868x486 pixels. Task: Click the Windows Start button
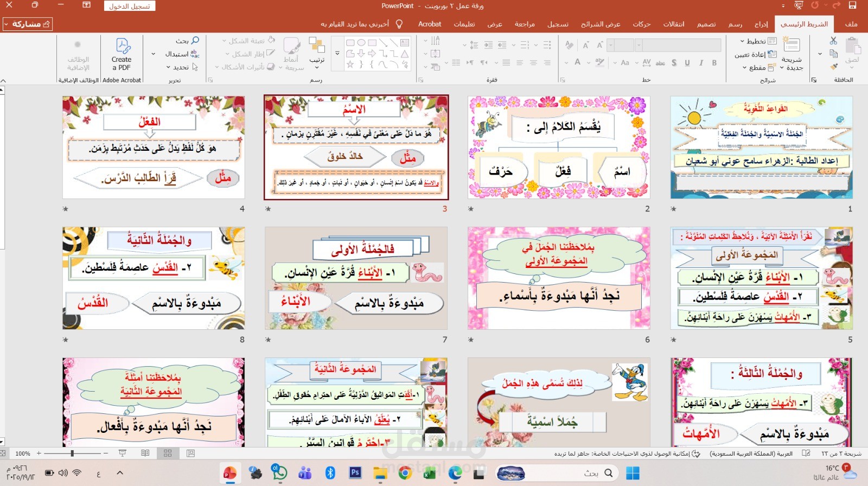point(633,473)
